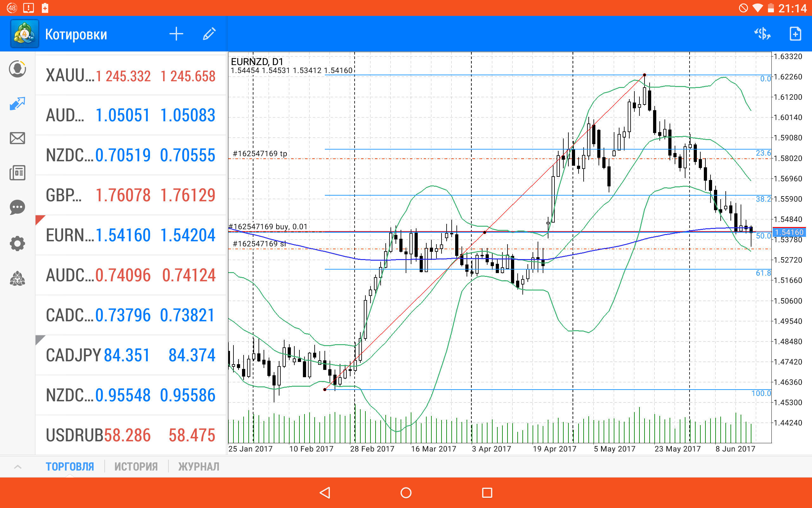This screenshot has height=508, width=812.
Task: Tap the Fibonacci 100.0 level label
Action: tap(761, 393)
